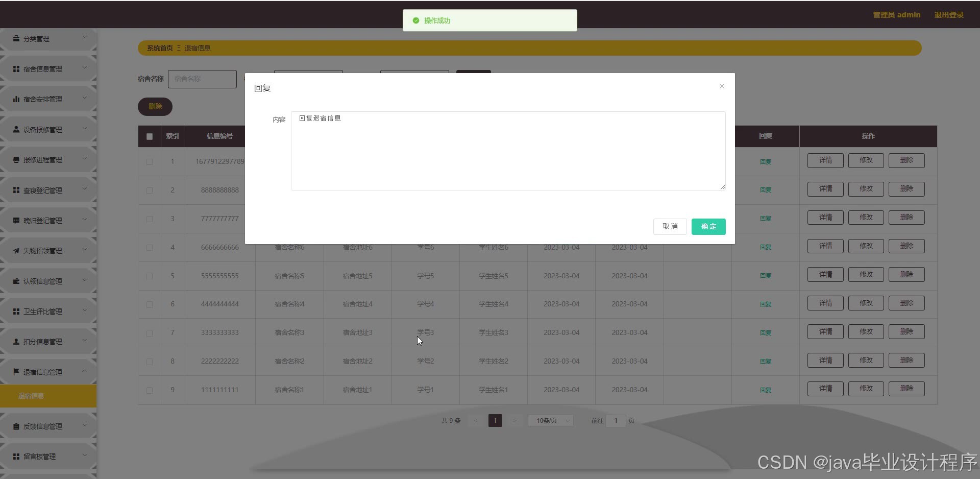Check the checkbox for row 5
This screenshot has width=980, height=479.
point(150,276)
